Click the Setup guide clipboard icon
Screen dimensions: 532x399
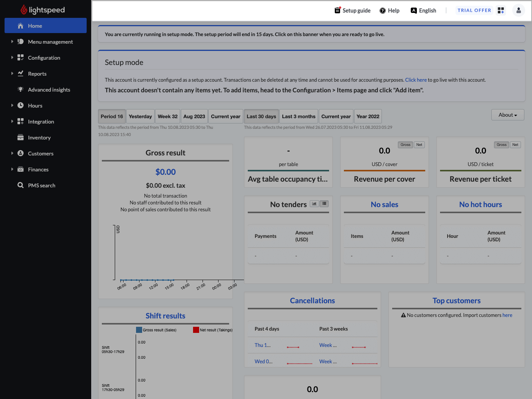[x=337, y=10]
